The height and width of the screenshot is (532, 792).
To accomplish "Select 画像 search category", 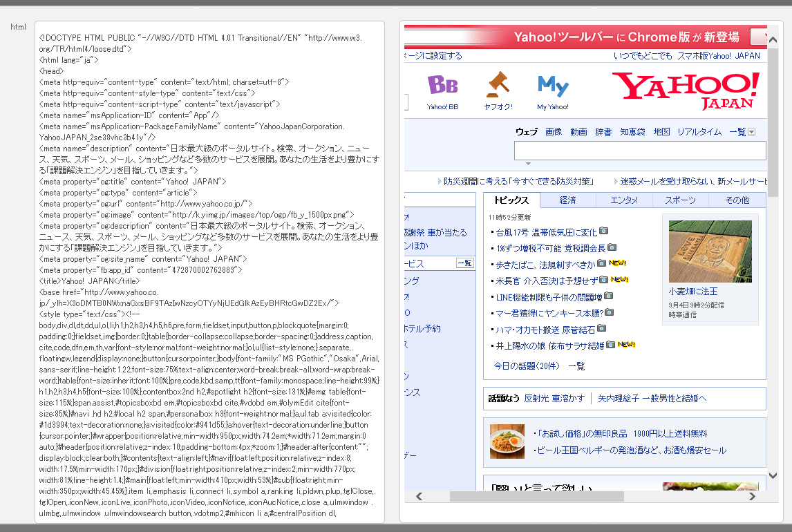I will [554, 132].
